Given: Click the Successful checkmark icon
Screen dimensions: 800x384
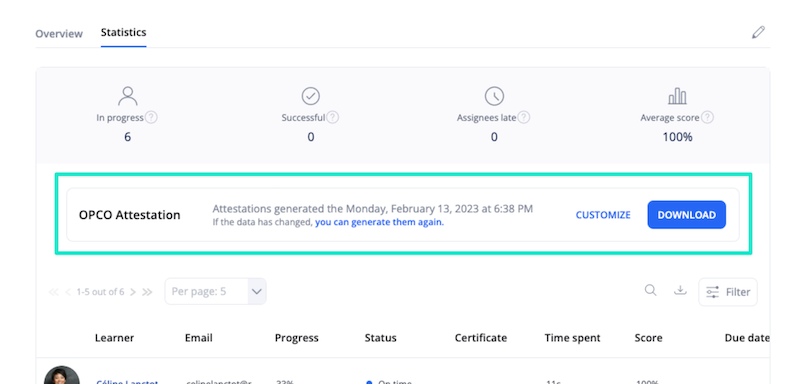Looking at the screenshot, I should point(310,95).
